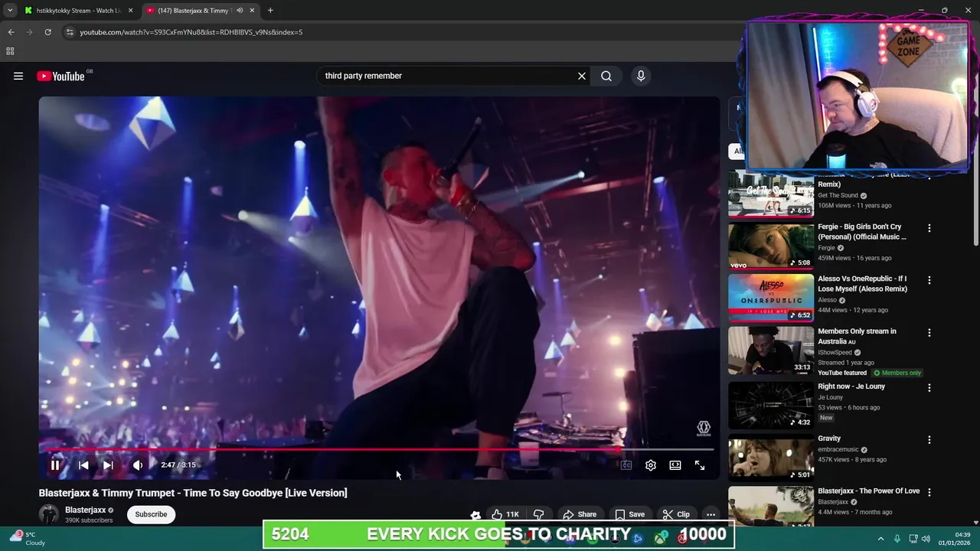The image size is (980, 551).
Task: Create a clip with the Clip button
Action: pos(676,514)
